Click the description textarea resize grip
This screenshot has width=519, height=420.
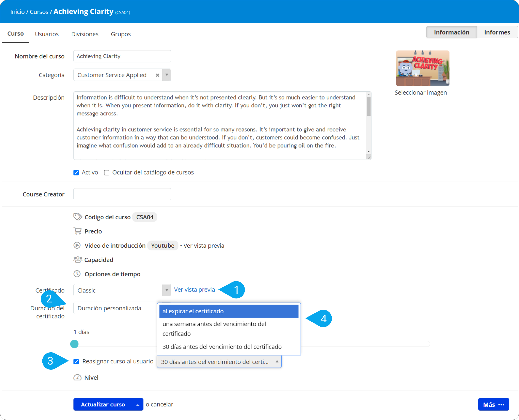369,157
